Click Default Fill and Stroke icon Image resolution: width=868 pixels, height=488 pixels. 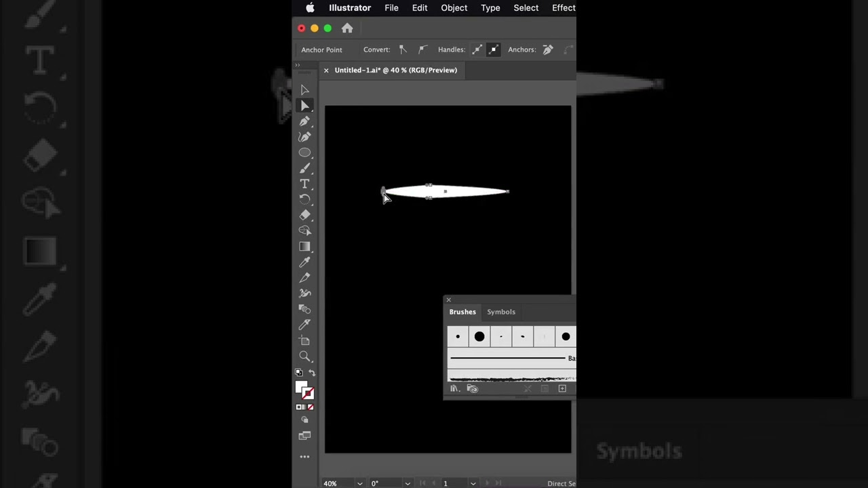point(299,373)
